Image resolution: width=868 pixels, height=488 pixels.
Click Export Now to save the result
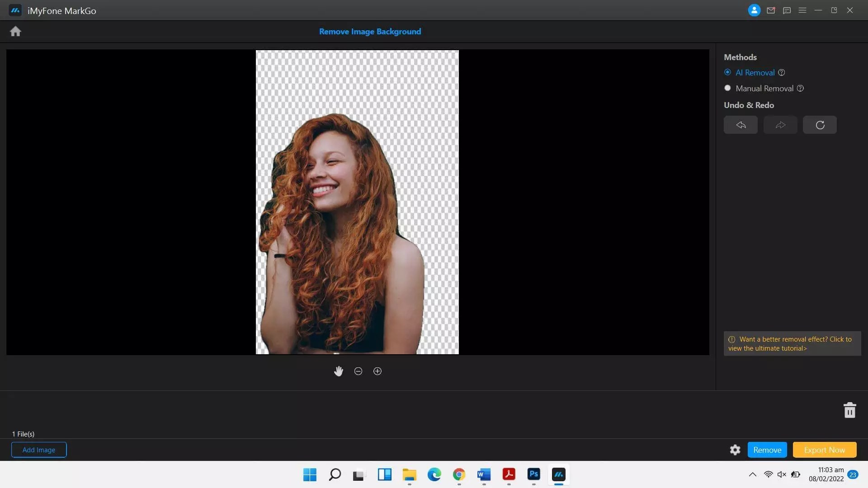pyautogui.click(x=824, y=450)
